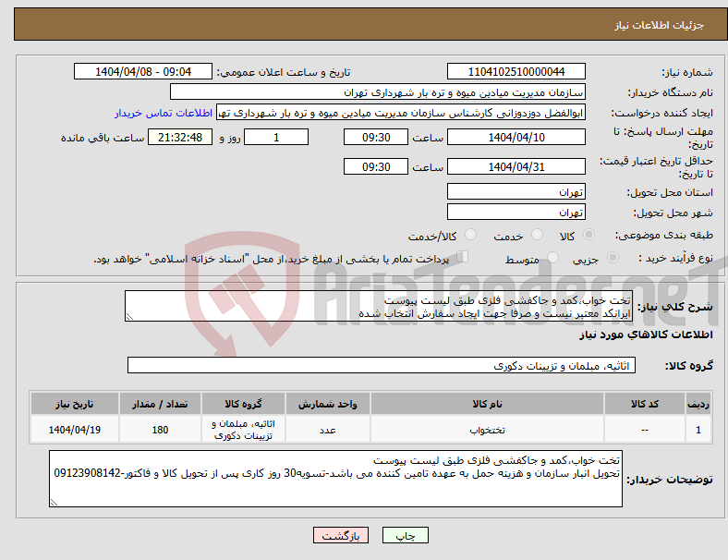The width and height of the screenshot is (728, 560).
Task: Select the کالا/خدمت radio button
Action: coord(471,235)
